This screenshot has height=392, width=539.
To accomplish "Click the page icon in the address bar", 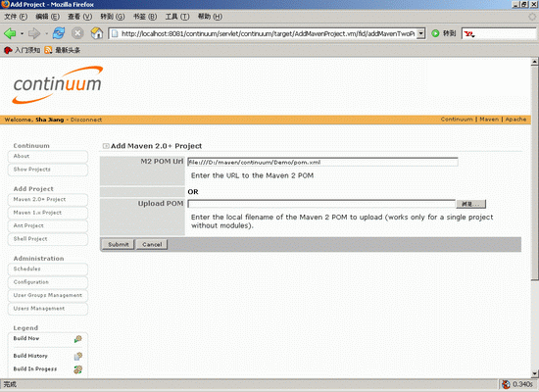I will (115, 33).
